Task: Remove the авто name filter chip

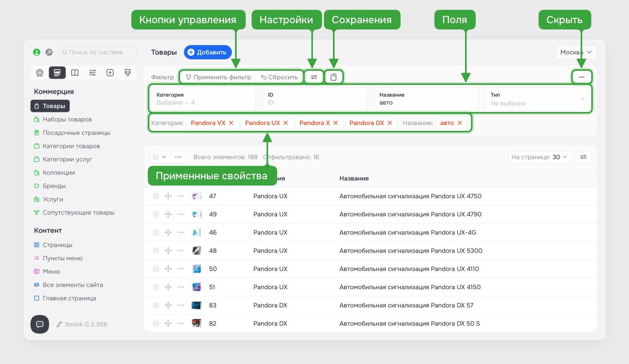Action: [460, 123]
